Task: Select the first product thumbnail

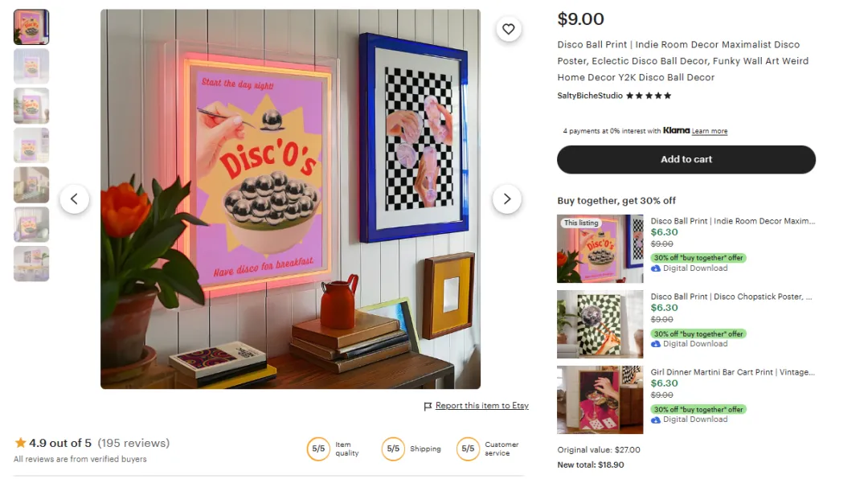Action: 31,27
